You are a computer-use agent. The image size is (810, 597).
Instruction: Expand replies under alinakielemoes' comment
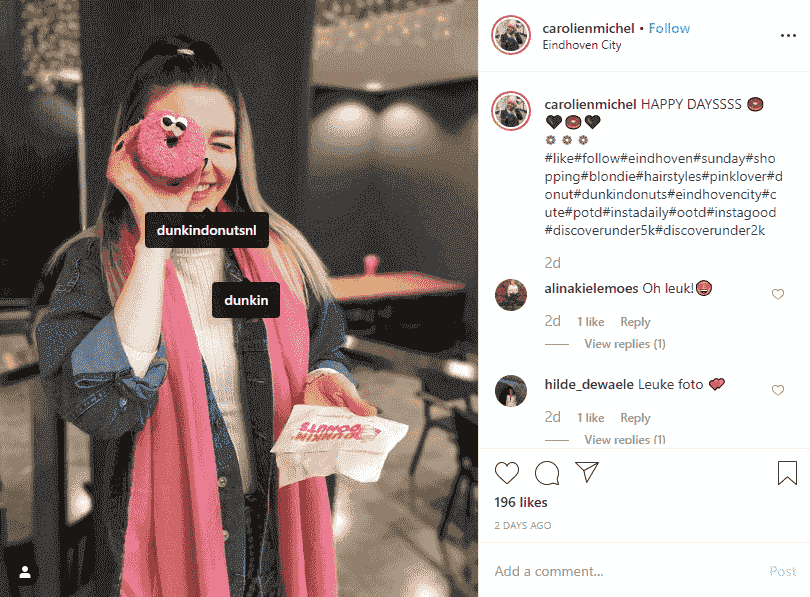click(625, 344)
